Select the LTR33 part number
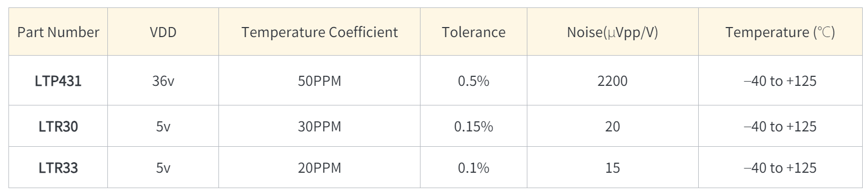This screenshot has width=868, height=195. [x=58, y=168]
